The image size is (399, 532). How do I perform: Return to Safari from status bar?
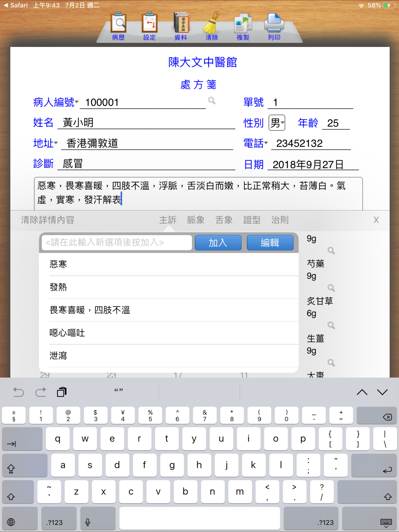[x=16, y=5]
